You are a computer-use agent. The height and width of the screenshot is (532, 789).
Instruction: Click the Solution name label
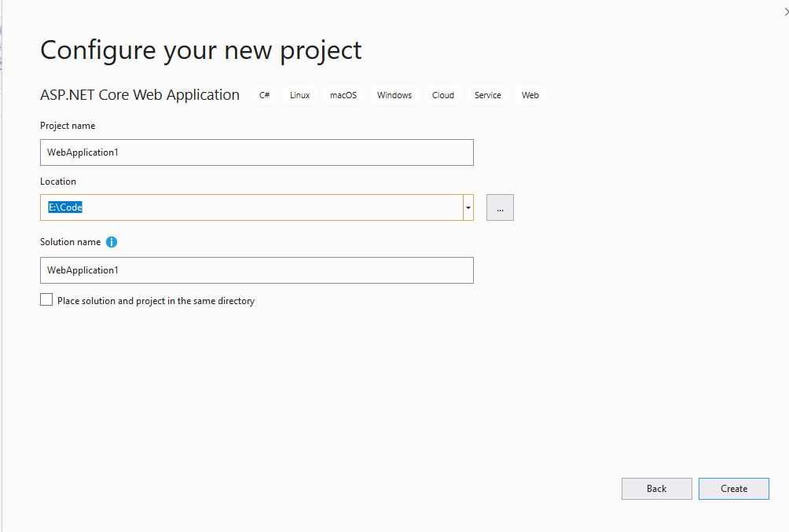71,242
